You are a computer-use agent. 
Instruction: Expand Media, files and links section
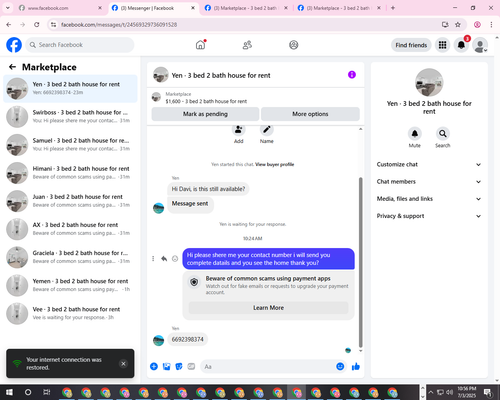[x=429, y=199]
